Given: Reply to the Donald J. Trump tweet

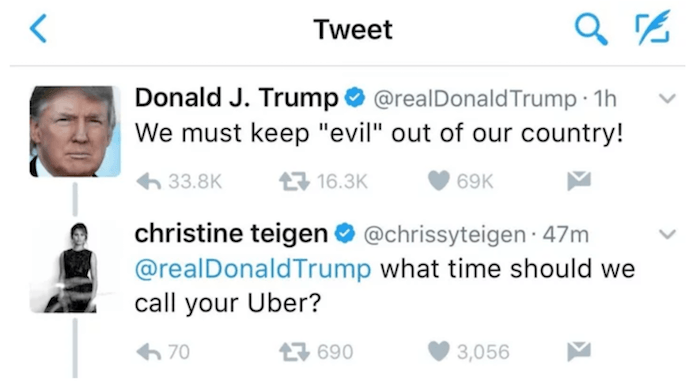Looking at the screenshot, I should pyautogui.click(x=149, y=182).
